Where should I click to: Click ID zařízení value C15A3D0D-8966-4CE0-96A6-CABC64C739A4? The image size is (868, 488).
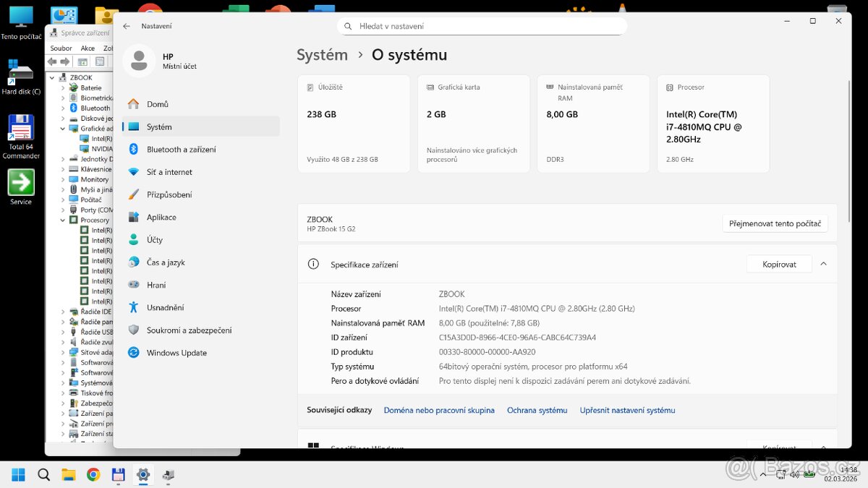517,338
